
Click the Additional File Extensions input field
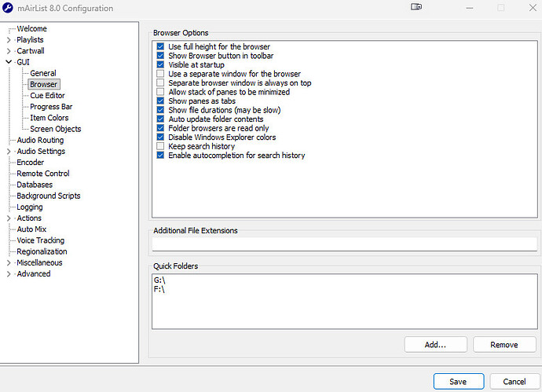pyautogui.click(x=345, y=244)
